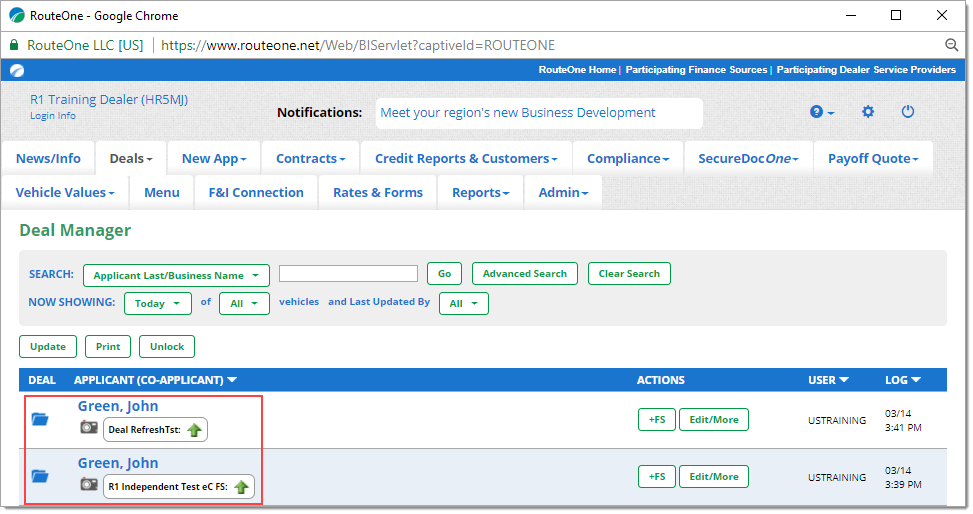Click the camera icon beside Deal RefreshTst
This screenshot has height=514, width=973.
[89, 427]
